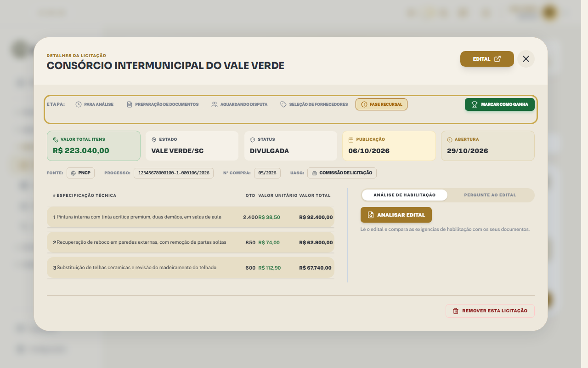Click the publication date 06/10/2026
Image resolution: width=588 pixels, height=368 pixels.
point(369,151)
